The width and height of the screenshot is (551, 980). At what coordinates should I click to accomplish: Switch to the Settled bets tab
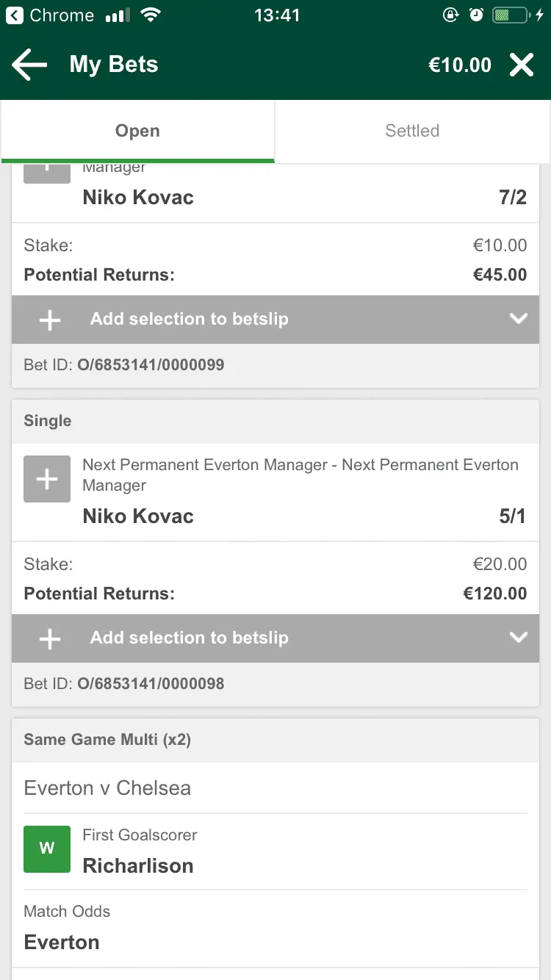(412, 131)
